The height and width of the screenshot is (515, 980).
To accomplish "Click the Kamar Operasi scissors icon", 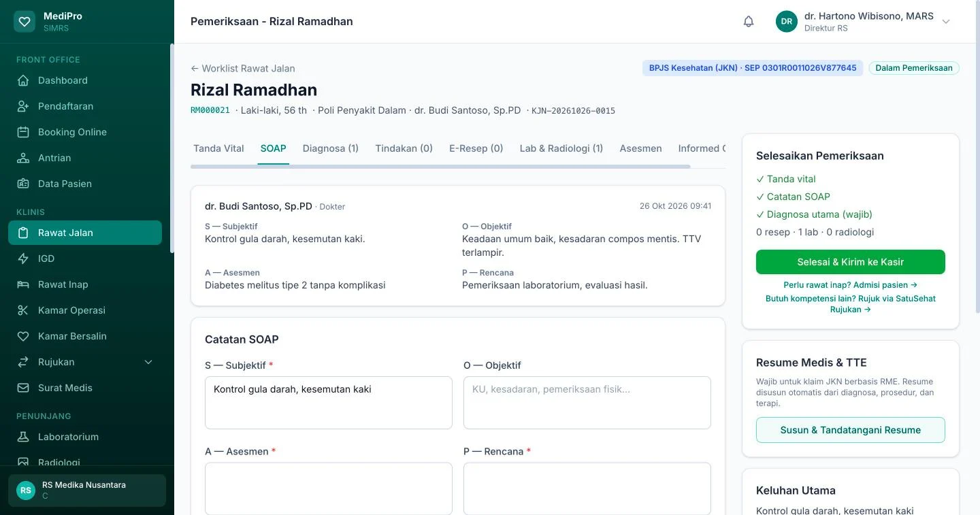I will tap(23, 310).
